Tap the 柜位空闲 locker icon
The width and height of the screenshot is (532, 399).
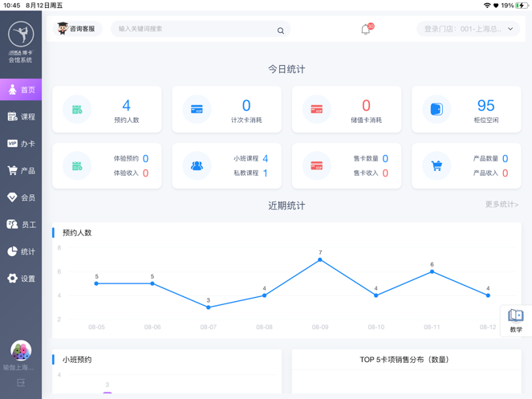[x=437, y=109]
